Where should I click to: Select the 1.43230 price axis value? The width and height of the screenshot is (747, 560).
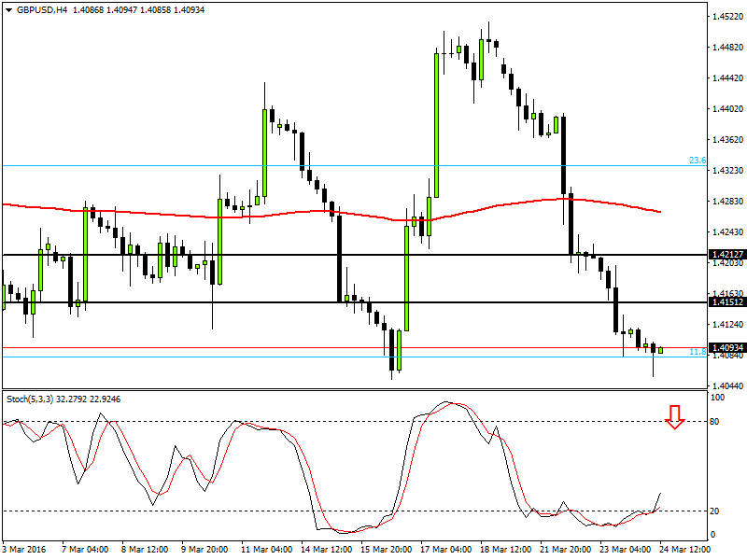click(x=727, y=171)
